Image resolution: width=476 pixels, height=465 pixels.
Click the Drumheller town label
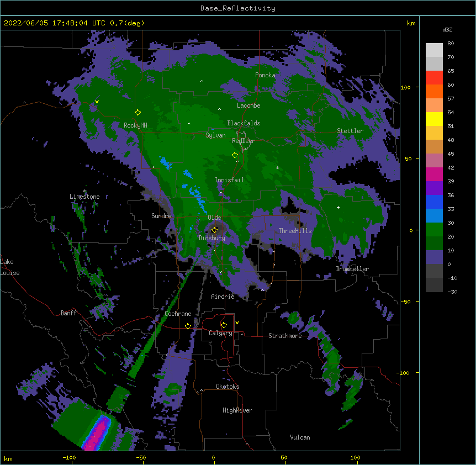point(352,269)
